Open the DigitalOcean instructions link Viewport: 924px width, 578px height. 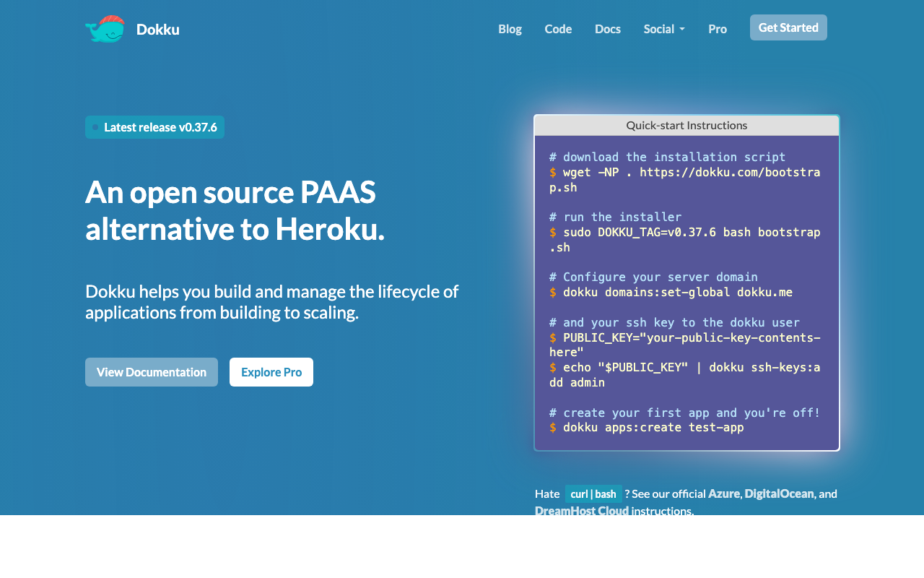point(779,493)
